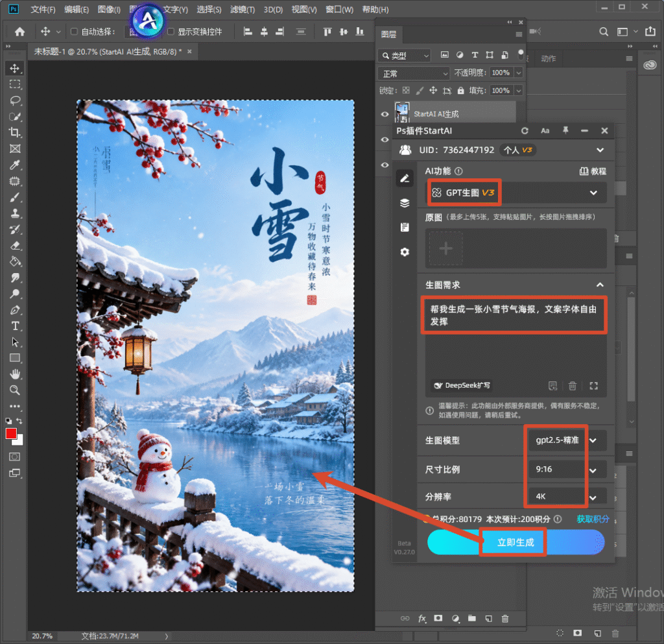Screen dimensions: 664x644
Task: Select the Pen tool
Action: pyautogui.click(x=15, y=310)
